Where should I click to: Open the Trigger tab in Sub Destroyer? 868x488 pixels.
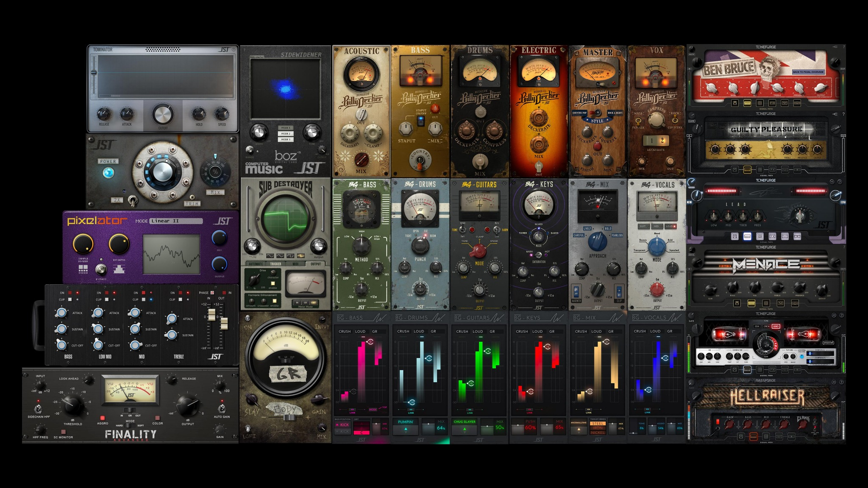275,264
